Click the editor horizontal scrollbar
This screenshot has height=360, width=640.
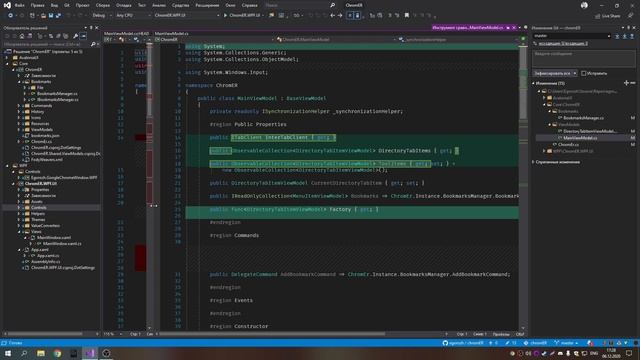[x=271, y=334]
